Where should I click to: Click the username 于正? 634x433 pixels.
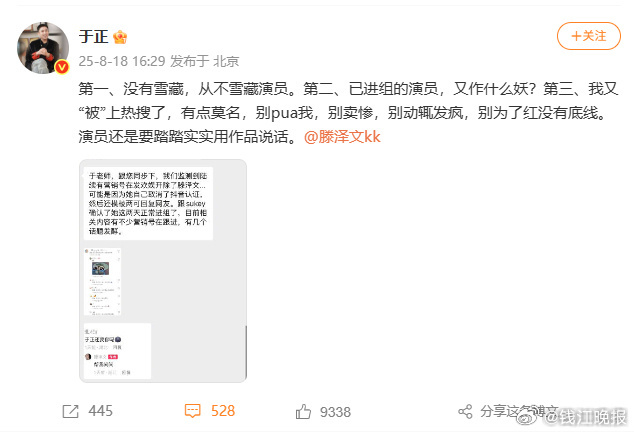(94, 37)
